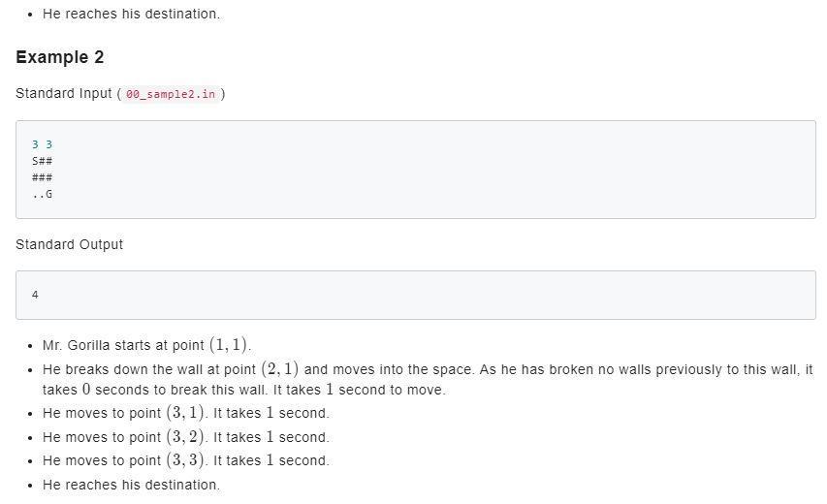Click inside the sample output block
The image size is (827, 504).
point(416,296)
